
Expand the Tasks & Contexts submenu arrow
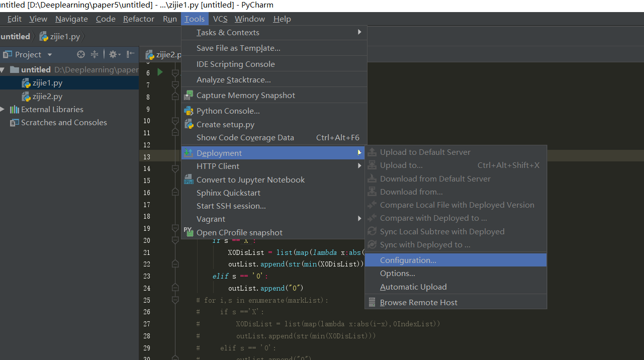(x=359, y=32)
